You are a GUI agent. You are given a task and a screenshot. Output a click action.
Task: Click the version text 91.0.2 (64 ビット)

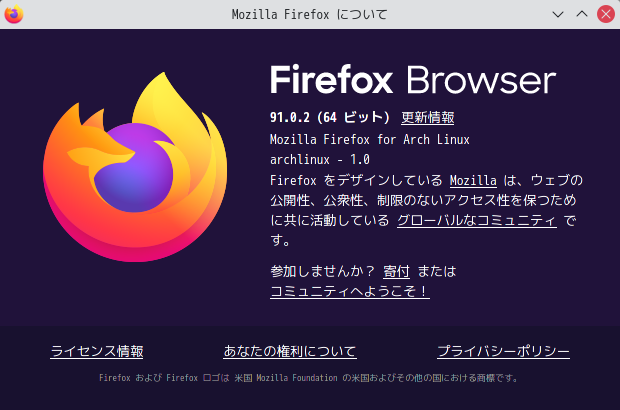tap(330, 117)
